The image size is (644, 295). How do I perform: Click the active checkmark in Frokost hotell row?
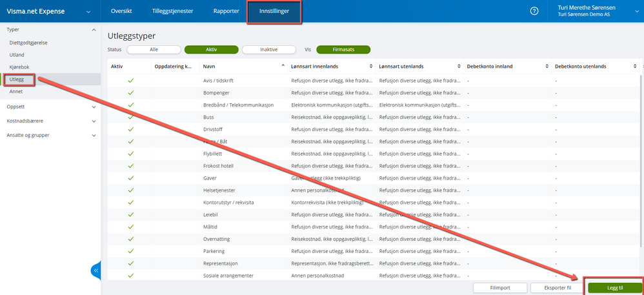pos(131,166)
